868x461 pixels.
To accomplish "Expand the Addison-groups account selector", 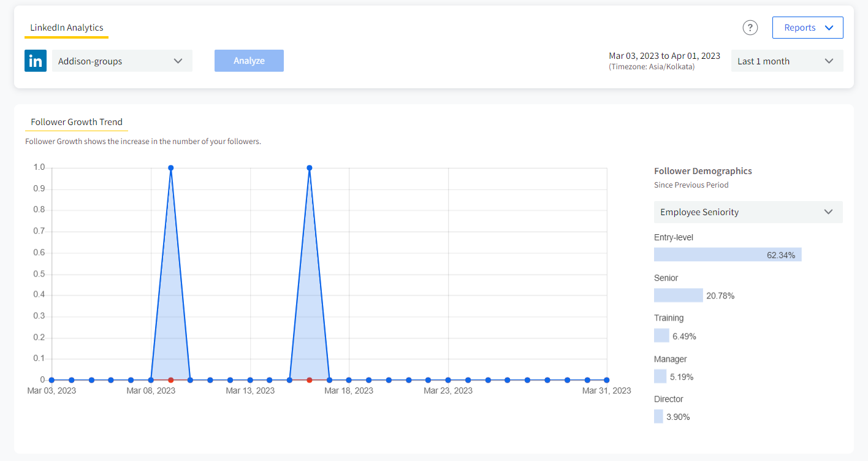I will point(122,61).
